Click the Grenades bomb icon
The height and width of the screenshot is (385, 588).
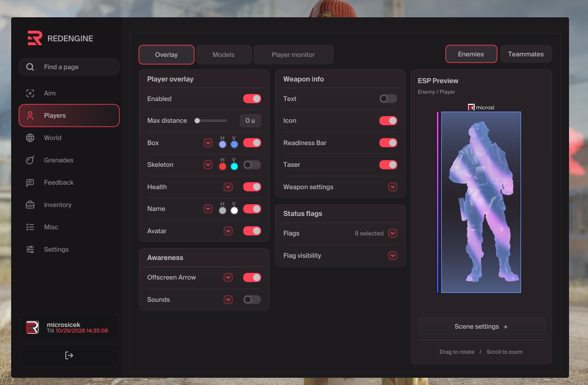30,160
